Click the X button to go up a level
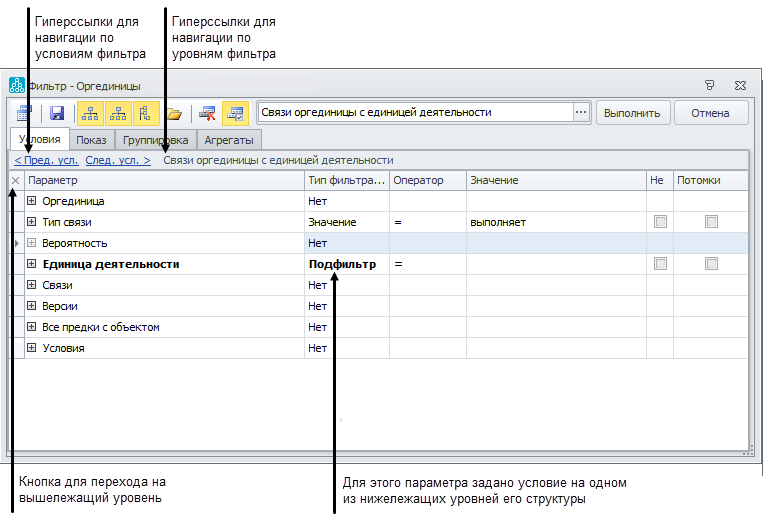Image resolution: width=763 pixels, height=516 pixels. pos(15,180)
